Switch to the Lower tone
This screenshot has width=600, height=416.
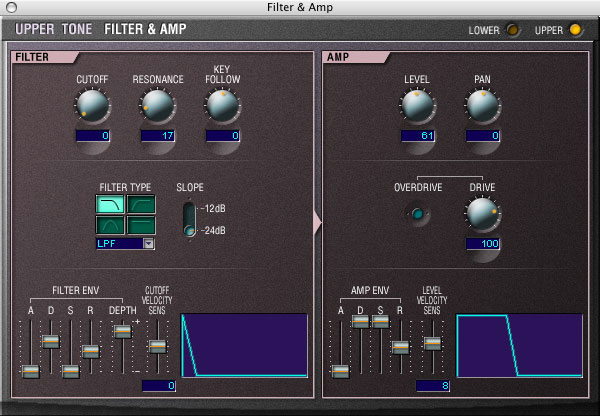513,30
